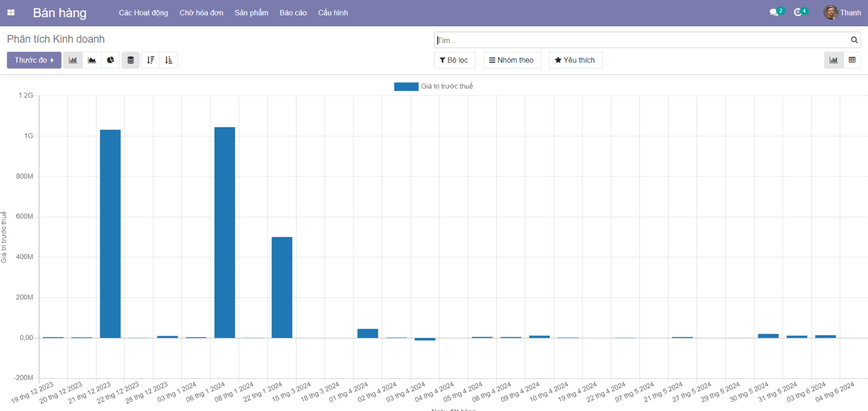This screenshot has width=868, height=411.
Task: Open the apps grid menu icon
Action: [11, 13]
